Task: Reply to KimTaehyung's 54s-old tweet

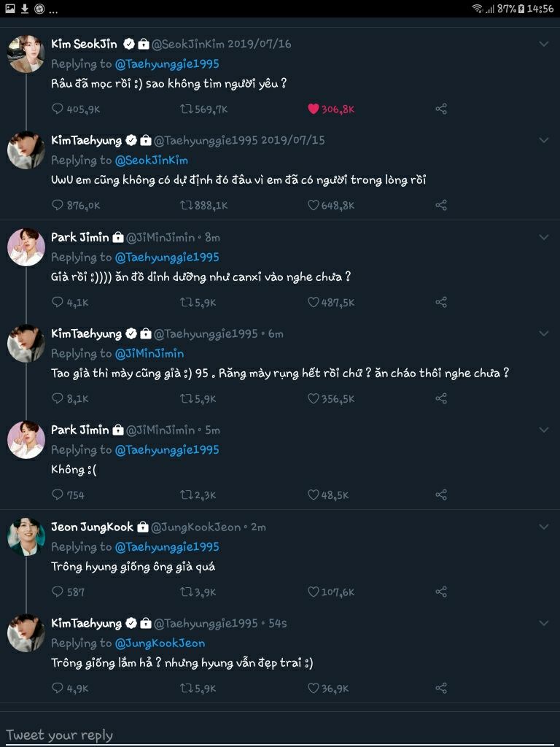Action: (58, 688)
